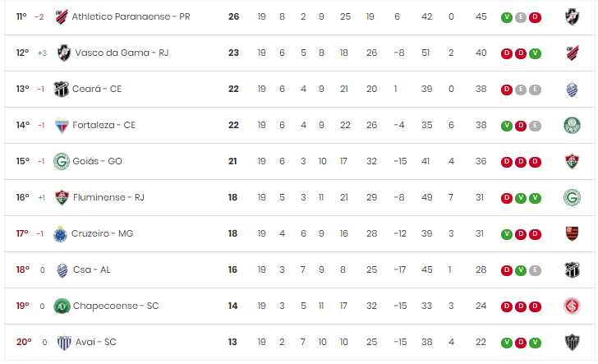This screenshot has height=364, width=598.
Task: Click the middle red D badge in Avaí row
Action: tap(521, 343)
